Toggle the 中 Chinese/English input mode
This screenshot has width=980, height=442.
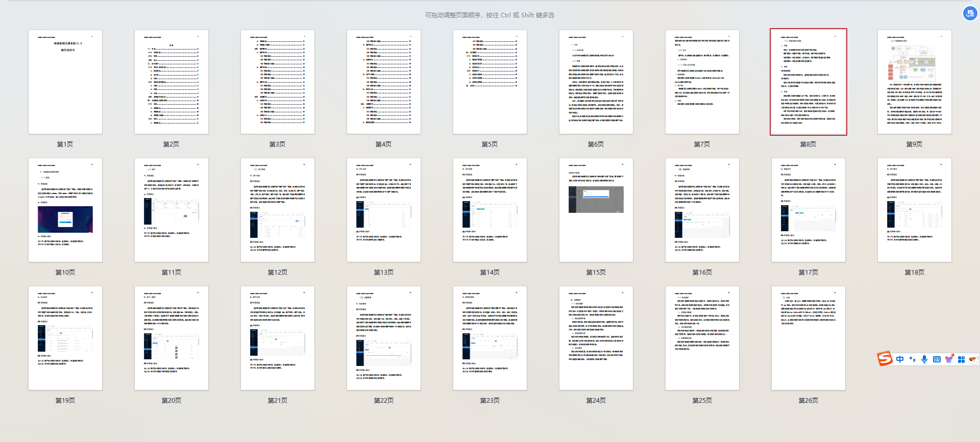pos(900,359)
